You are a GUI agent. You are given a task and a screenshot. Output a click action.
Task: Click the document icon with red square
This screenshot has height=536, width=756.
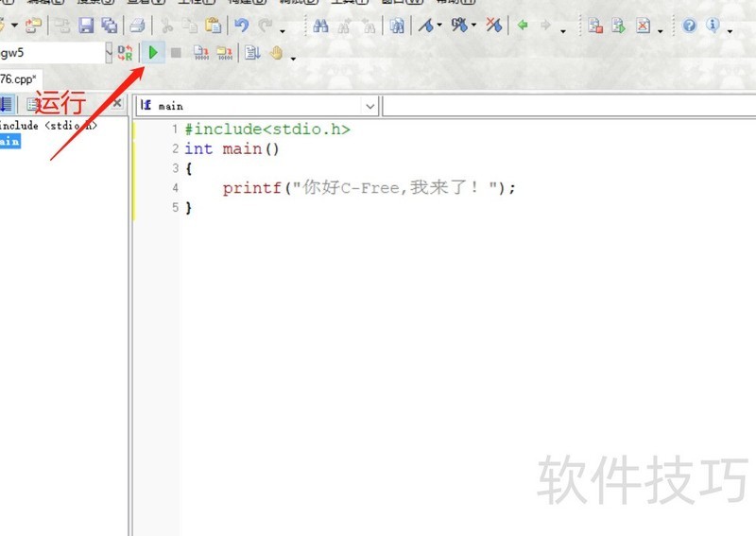(x=595, y=26)
